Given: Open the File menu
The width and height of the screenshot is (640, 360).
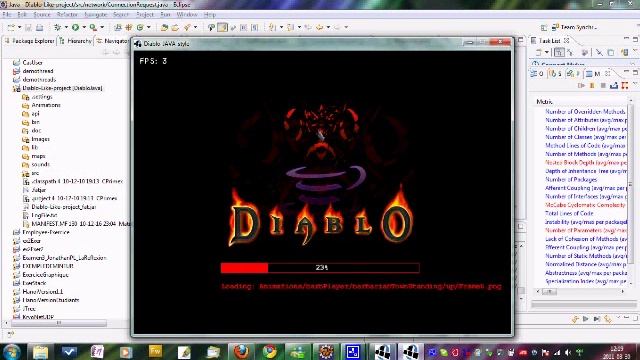Looking at the screenshot, I should coord(7,14).
